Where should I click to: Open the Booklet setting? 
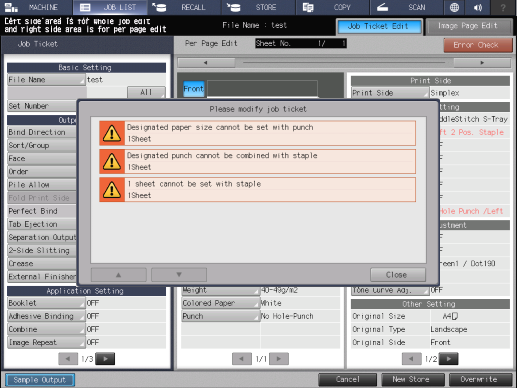(46, 303)
